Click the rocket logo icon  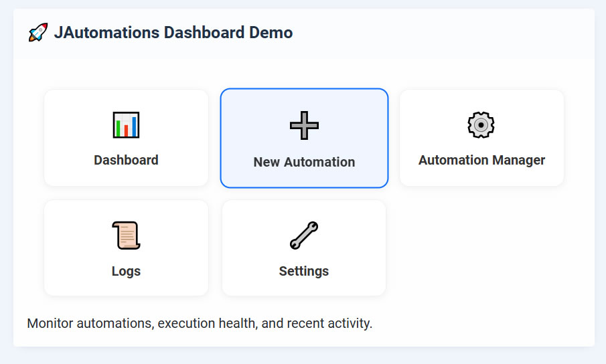pos(38,32)
